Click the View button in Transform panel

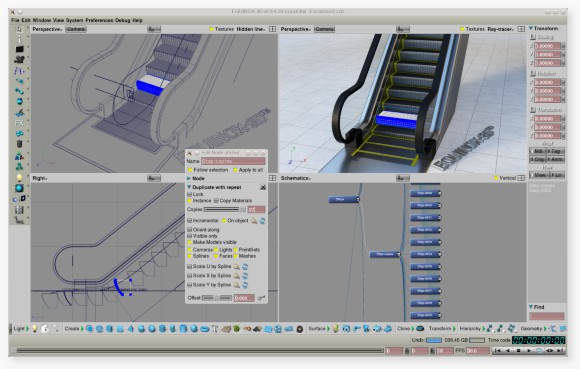[539, 175]
